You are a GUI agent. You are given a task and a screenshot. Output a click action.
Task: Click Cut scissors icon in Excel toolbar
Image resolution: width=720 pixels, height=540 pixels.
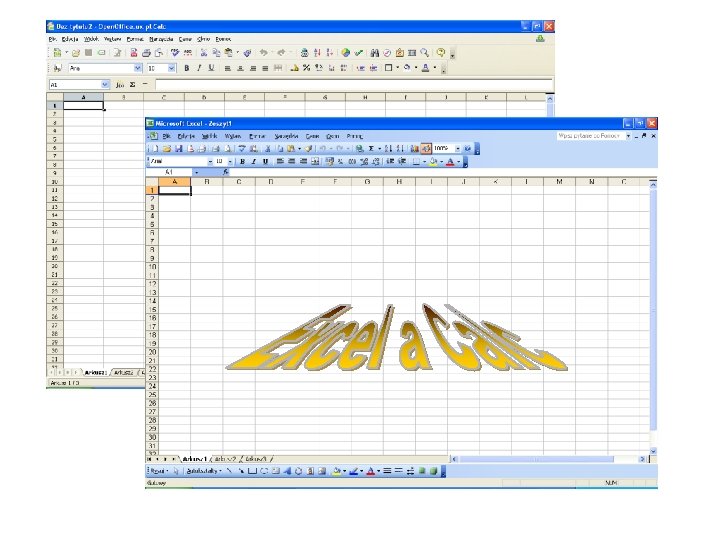[x=267, y=149]
